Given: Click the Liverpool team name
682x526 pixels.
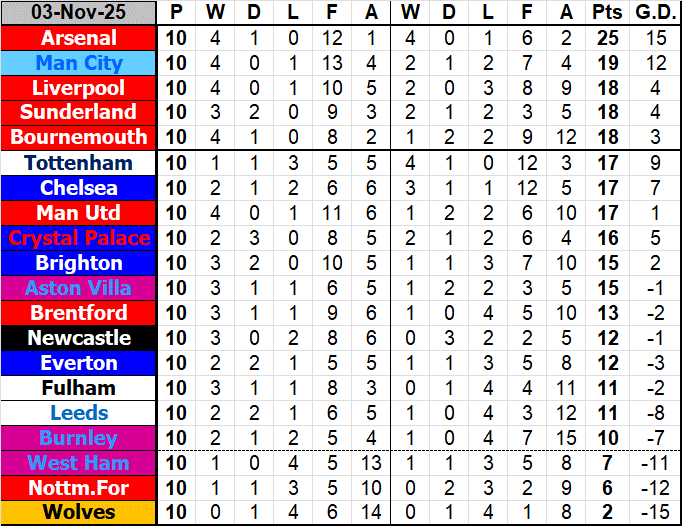Looking at the screenshot, I should [x=79, y=88].
